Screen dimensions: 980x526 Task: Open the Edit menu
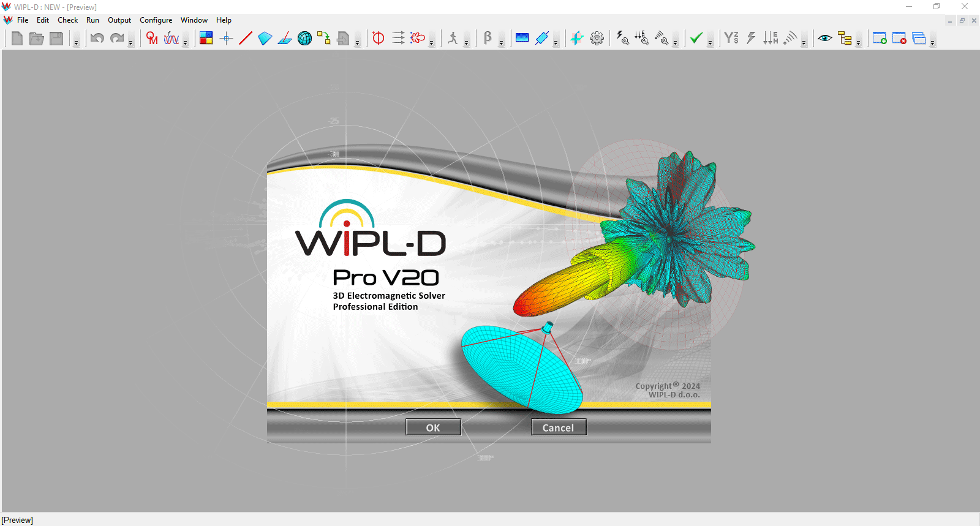[43, 20]
